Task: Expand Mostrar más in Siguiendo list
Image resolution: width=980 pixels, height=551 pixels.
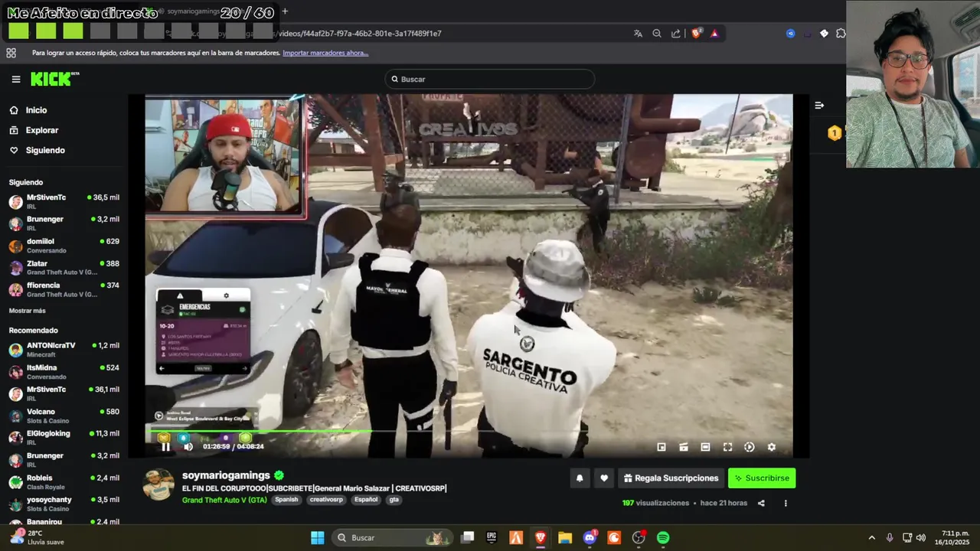Action: [x=27, y=311]
